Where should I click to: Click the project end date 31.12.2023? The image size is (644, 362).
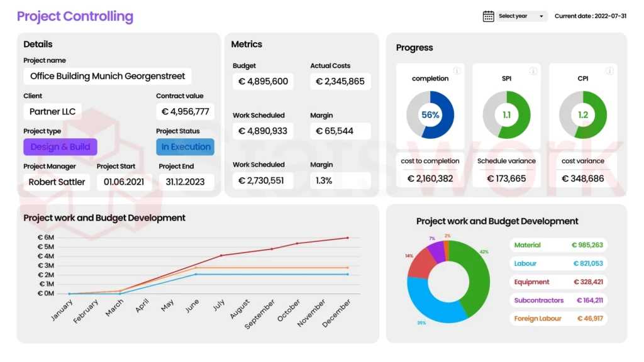pos(186,182)
